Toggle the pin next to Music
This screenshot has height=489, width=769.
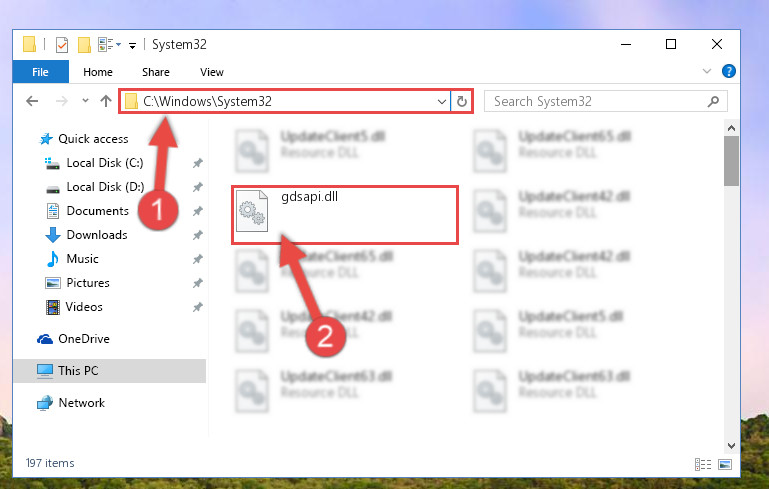198,259
